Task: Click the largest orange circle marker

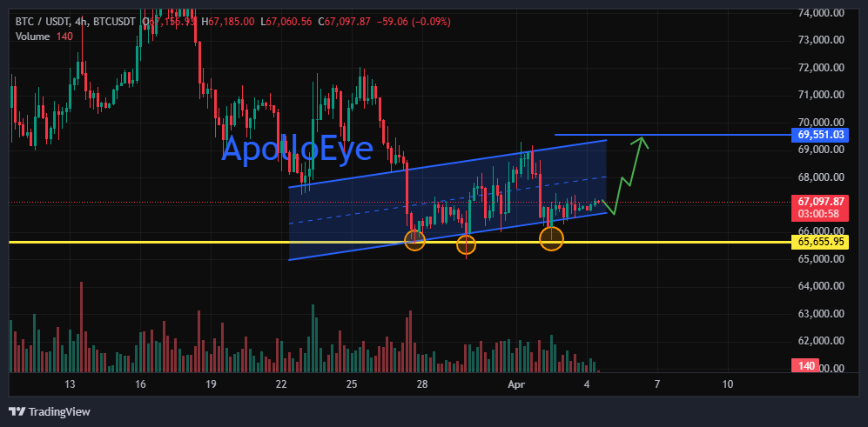Action: point(551,239)
